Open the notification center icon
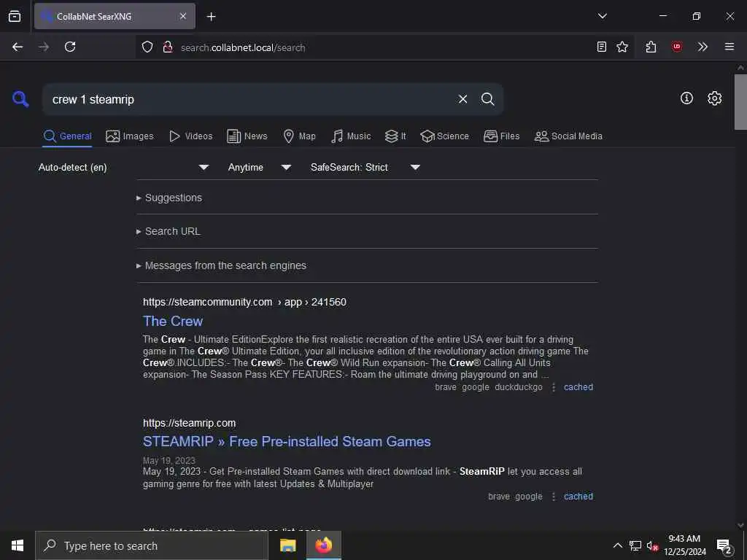Viewport: 747px width, 560px height. [x=724, y=545]
